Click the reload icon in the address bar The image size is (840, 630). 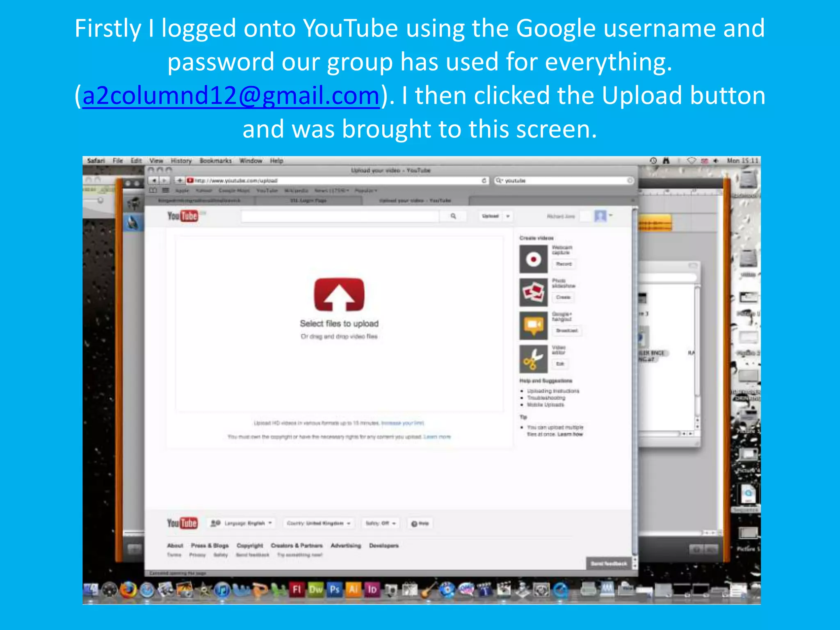pyautogui.click(x=484, y=180)
